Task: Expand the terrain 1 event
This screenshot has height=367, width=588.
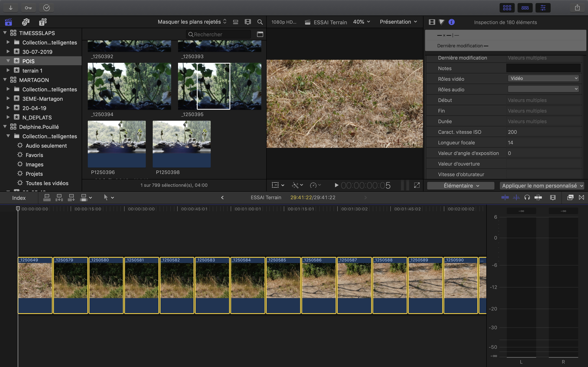Action: click(x=8, y=70)
